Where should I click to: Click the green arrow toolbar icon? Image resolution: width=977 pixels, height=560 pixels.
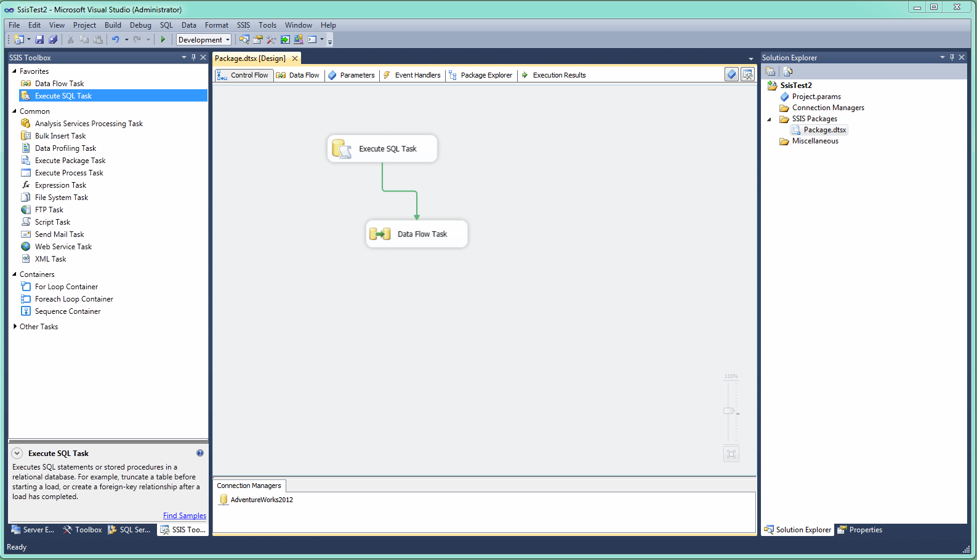[x=285, y=39]
